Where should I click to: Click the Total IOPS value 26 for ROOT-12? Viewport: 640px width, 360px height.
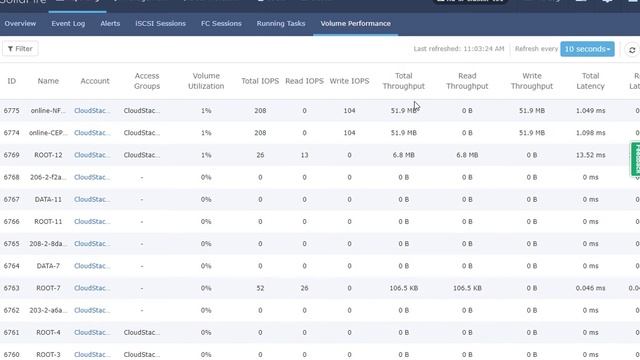[260, 155]
